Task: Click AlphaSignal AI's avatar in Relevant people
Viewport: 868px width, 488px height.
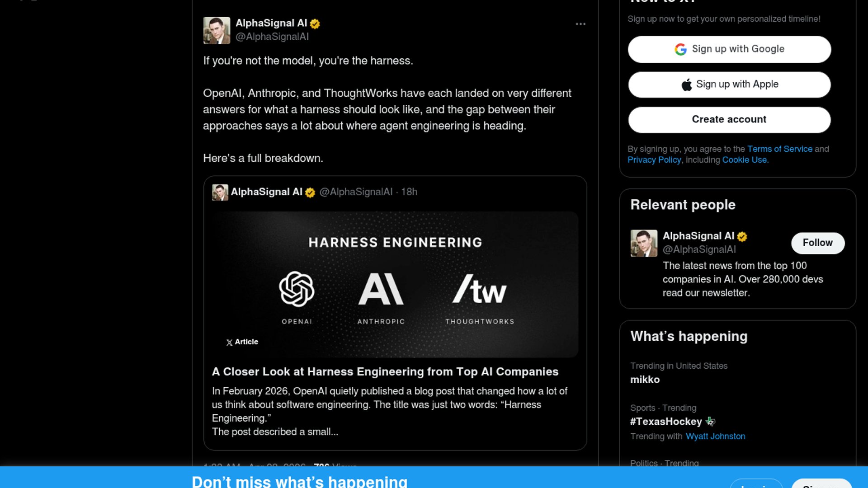Action: point(644,243)
